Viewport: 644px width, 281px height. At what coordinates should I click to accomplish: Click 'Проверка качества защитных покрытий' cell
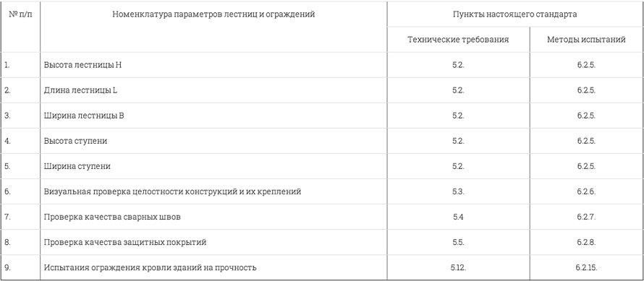[125, 242]
